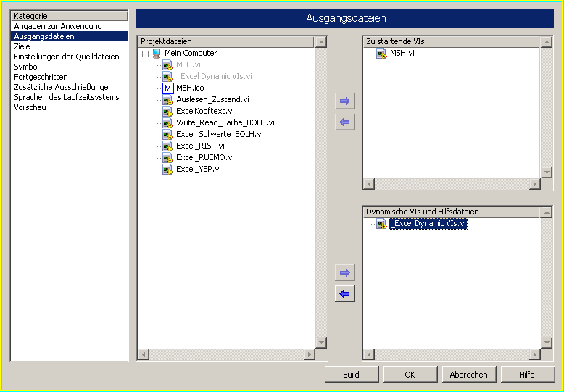Select Excel_Sollwerte_BOLH.vi file
Screen dimensions: 564x392
tap(220, 134)
